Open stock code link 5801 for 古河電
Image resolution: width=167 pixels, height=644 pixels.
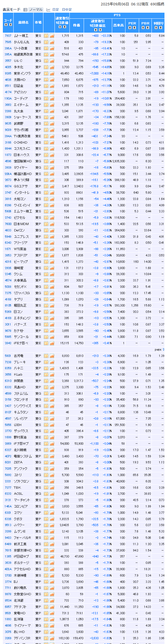click(x=8, y=356)
